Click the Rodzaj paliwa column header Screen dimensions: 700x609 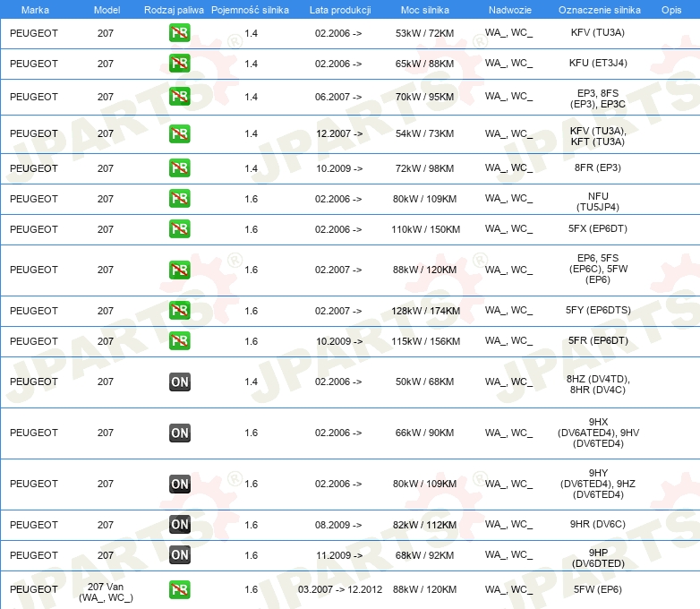coord(174,10)
